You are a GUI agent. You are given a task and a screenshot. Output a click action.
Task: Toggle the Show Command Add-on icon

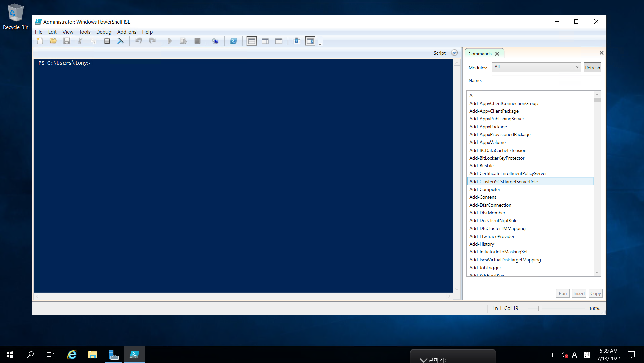[x=310, y=41]
